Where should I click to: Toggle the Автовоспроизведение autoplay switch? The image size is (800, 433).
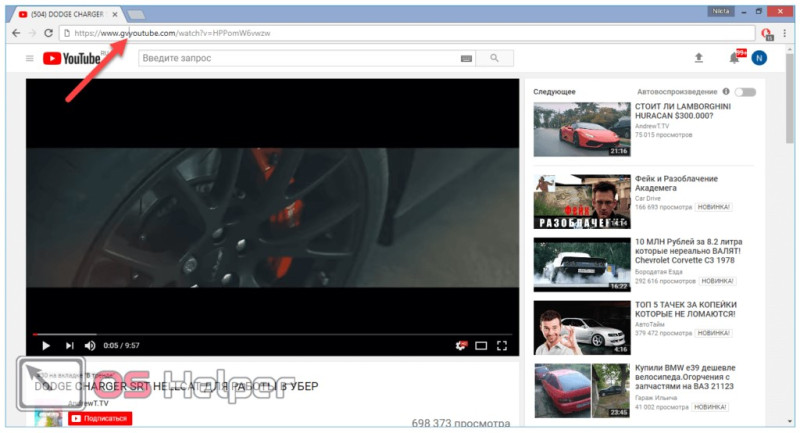745,92
